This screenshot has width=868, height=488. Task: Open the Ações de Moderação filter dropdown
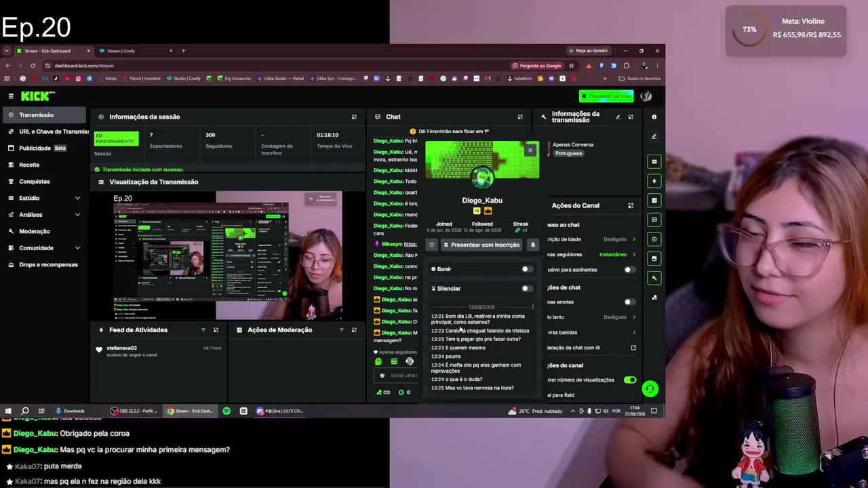pos(341,330)
